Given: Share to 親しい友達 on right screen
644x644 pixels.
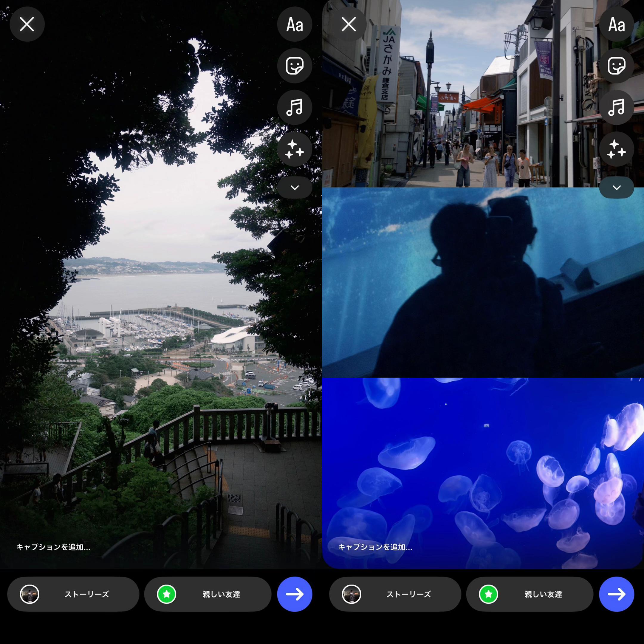Looking at the screenshot, I should 530,594.
